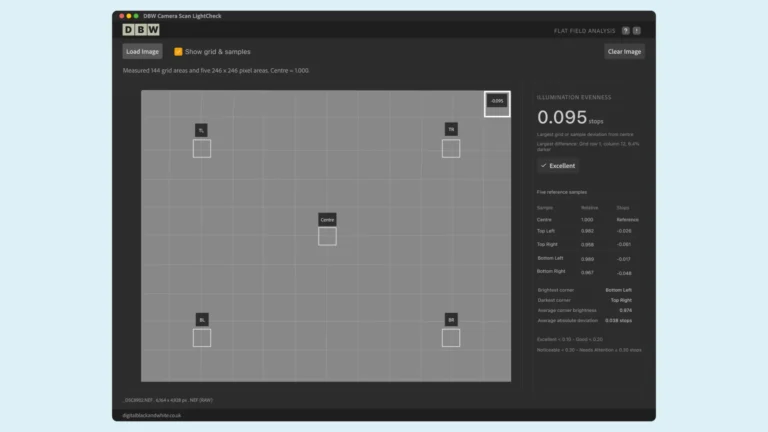
Task: Click the TL label tag
Action: [x=201, y=130]
